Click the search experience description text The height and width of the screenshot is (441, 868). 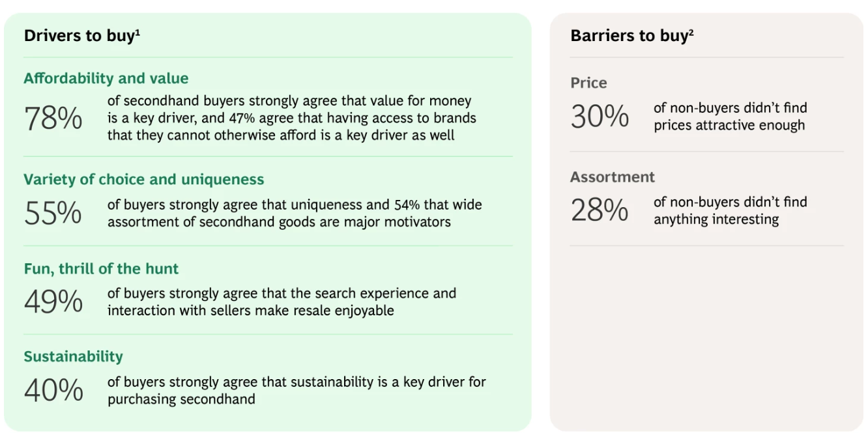282,302
